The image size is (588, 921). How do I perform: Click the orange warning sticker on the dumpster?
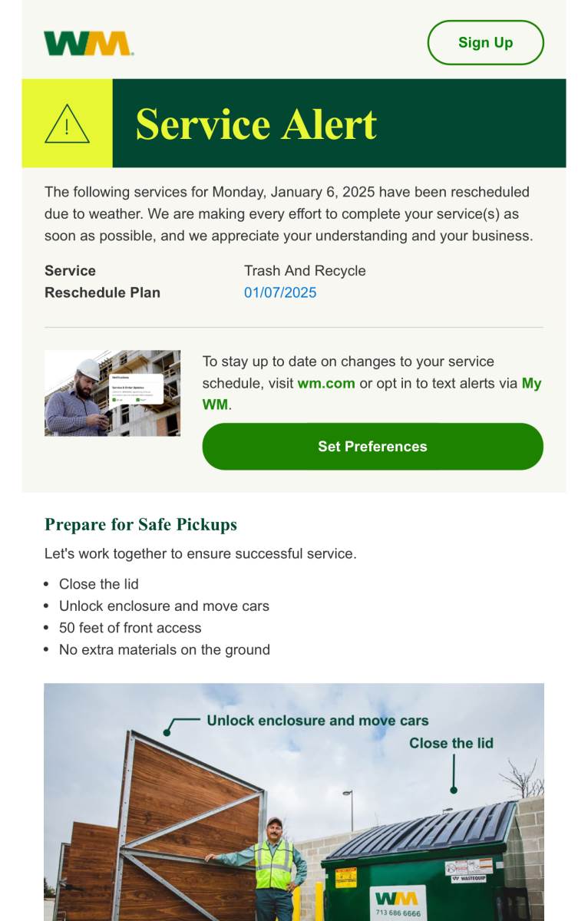tap(346, 876)
